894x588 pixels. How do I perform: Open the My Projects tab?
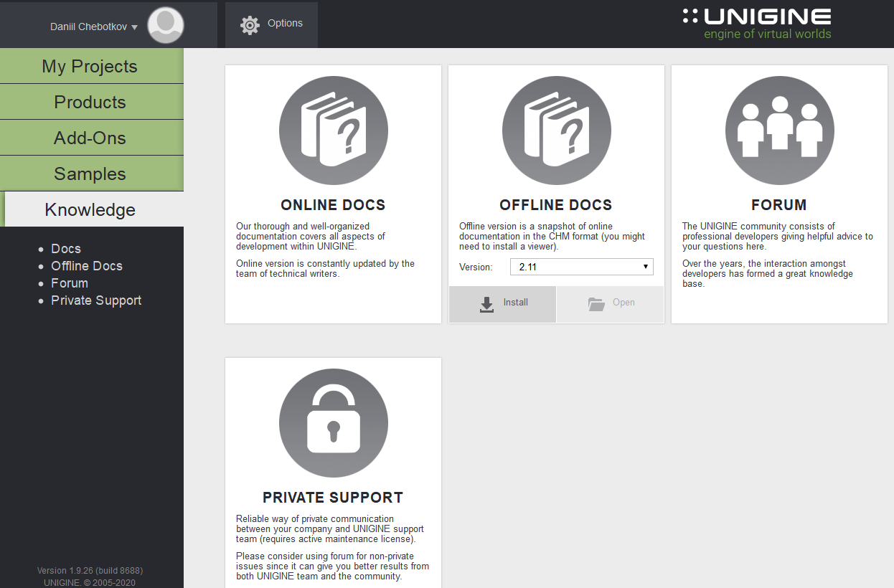90,66
